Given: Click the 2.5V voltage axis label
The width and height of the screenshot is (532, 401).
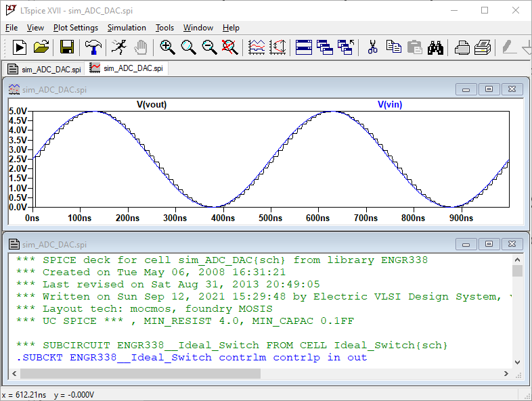Looking at the screenshot, I should click(x=18, y=159).
